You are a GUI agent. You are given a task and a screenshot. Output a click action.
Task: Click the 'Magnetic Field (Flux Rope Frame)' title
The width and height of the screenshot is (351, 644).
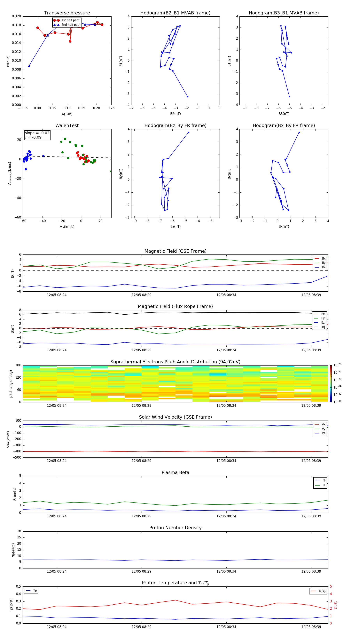pyautogui.click(x=175, y=307)
